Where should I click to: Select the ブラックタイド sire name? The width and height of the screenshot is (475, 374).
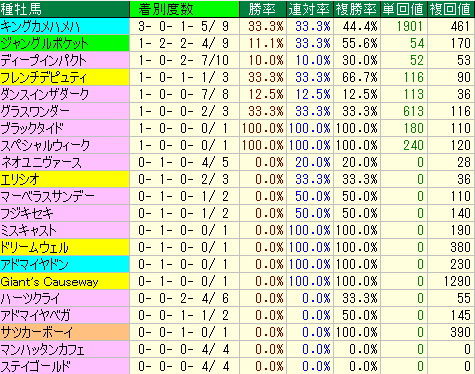click(x=32, y=128)
